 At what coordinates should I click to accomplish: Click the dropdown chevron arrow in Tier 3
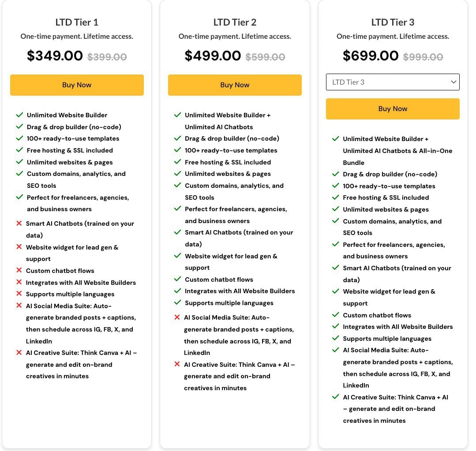click(x=454, y=82)
